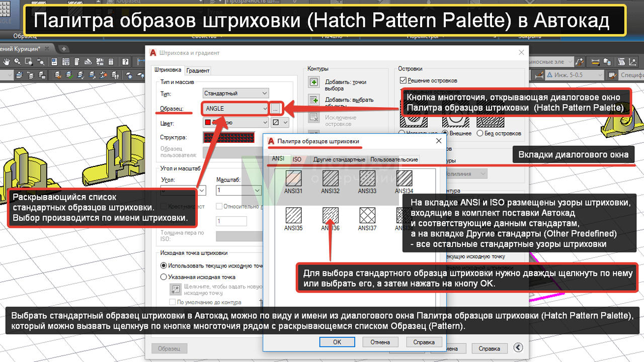Click Справка in Штриховка и градиент dialog
The image size is (644, 362).
(x=489, y=348)
